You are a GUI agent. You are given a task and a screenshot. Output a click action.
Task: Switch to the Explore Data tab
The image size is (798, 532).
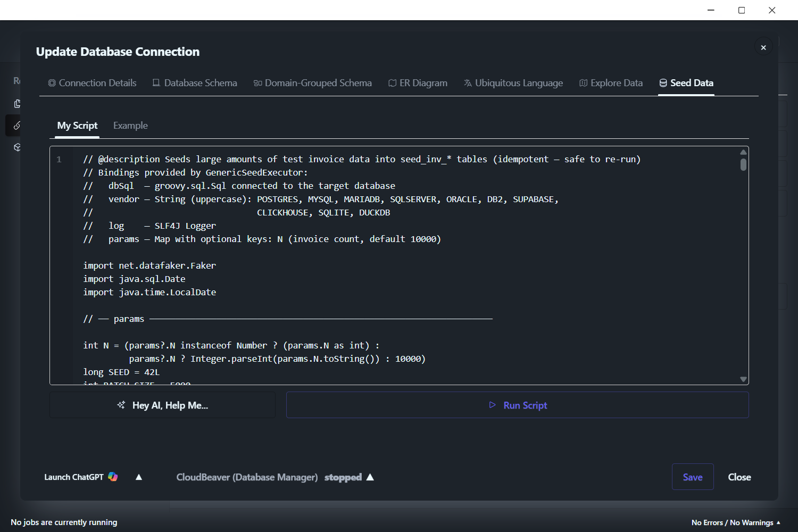[x=611, y=83]
